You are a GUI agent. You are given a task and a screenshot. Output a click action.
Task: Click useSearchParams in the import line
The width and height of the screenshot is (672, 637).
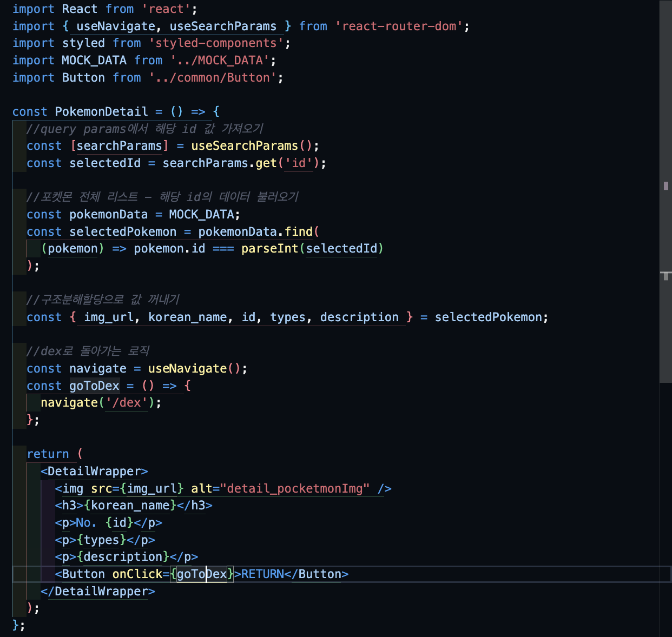click(x=223, y=26)
